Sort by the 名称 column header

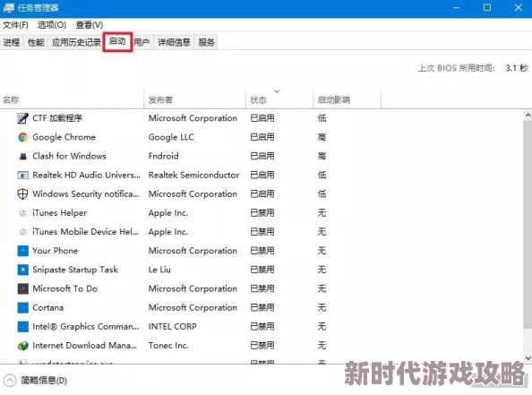coord(72,99)
